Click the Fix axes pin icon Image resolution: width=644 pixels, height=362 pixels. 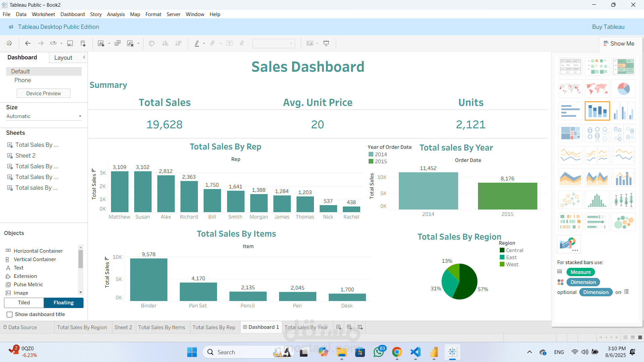click(x=242, y=43)
